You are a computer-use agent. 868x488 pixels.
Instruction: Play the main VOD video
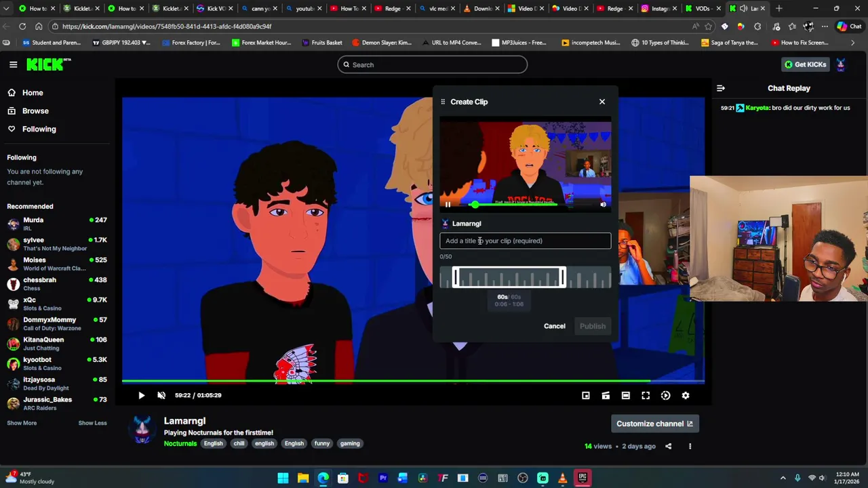[x=141, y=395]
